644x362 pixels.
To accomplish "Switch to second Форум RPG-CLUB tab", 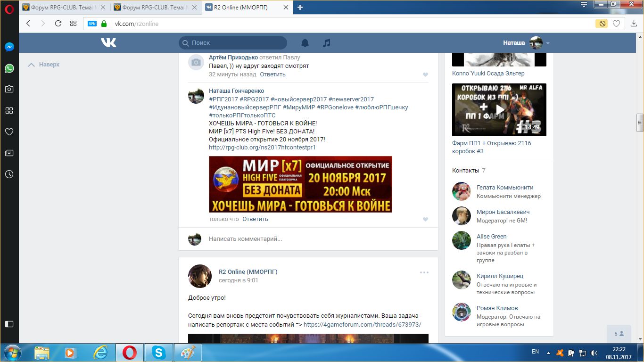I will [157, 7].
